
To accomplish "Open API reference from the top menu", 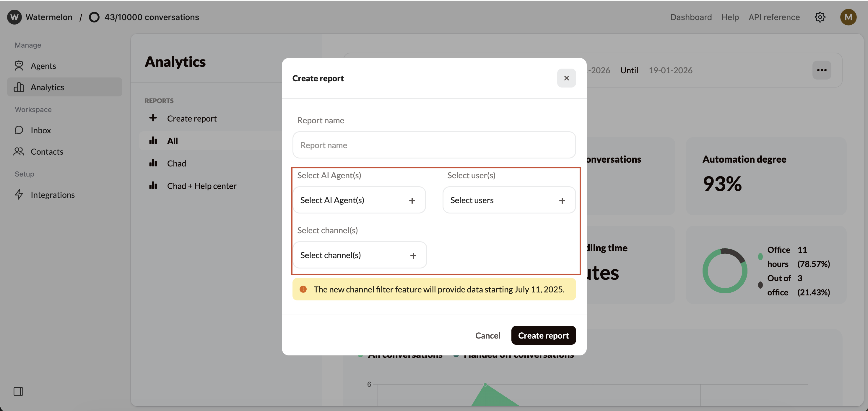I will click(x=774, y=17).
